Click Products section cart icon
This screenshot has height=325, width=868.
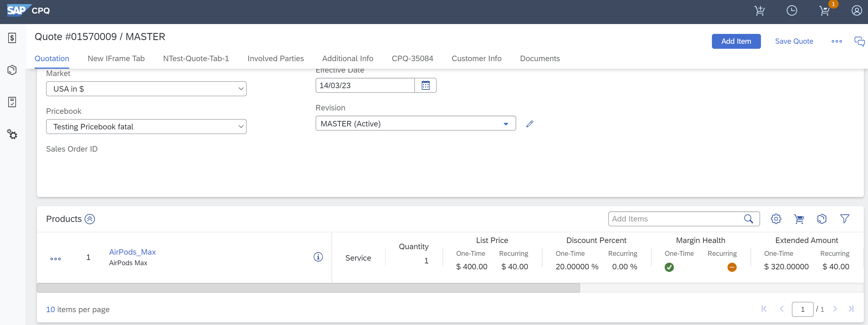point(799,219)
